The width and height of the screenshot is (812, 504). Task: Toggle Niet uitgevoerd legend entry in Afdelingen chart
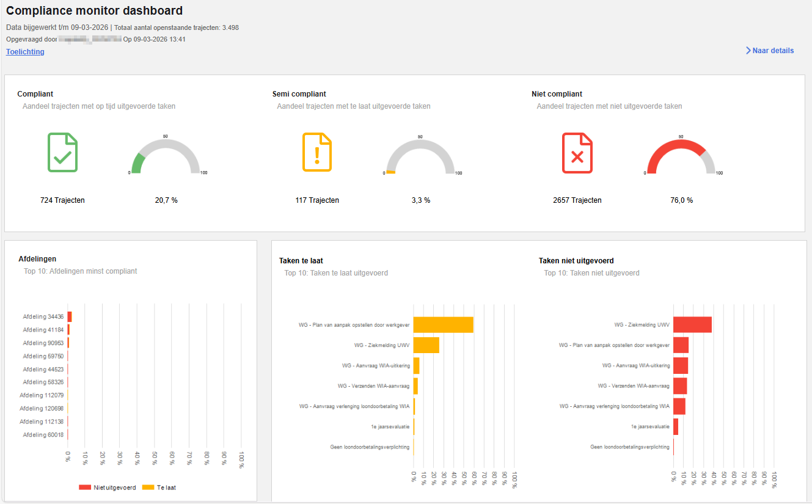tap(107, 488)
